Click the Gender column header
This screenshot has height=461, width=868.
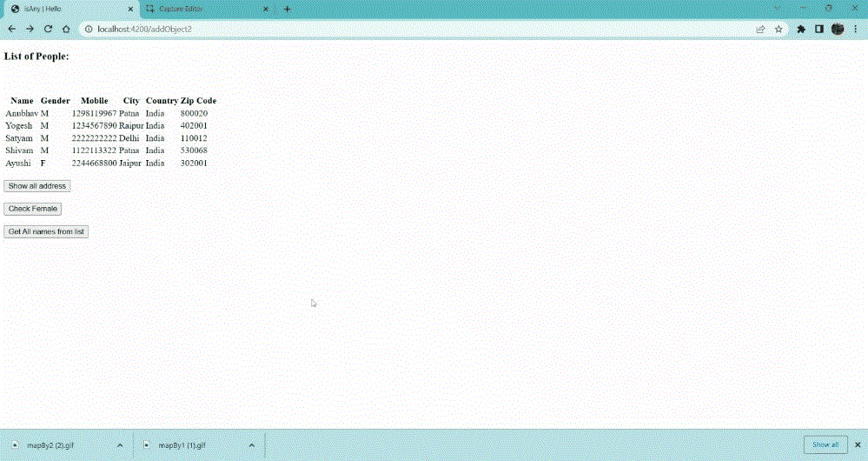(56, 101)
